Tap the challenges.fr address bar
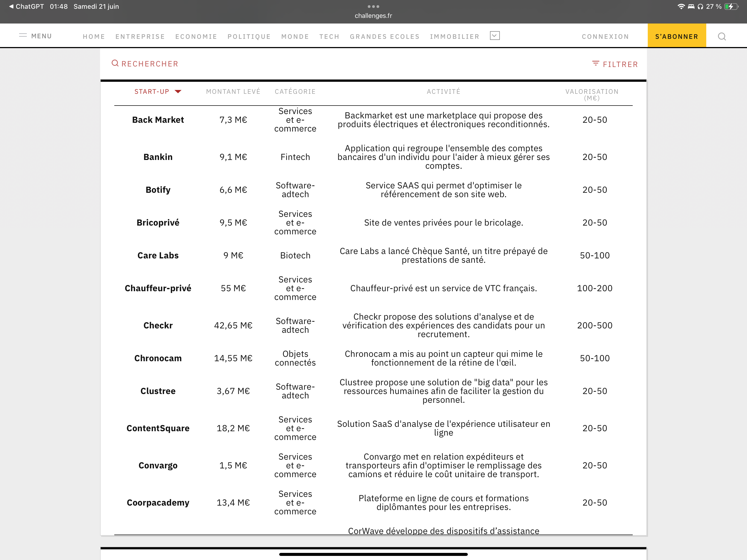This screenshot has height=560, width=747. point(373,16)
